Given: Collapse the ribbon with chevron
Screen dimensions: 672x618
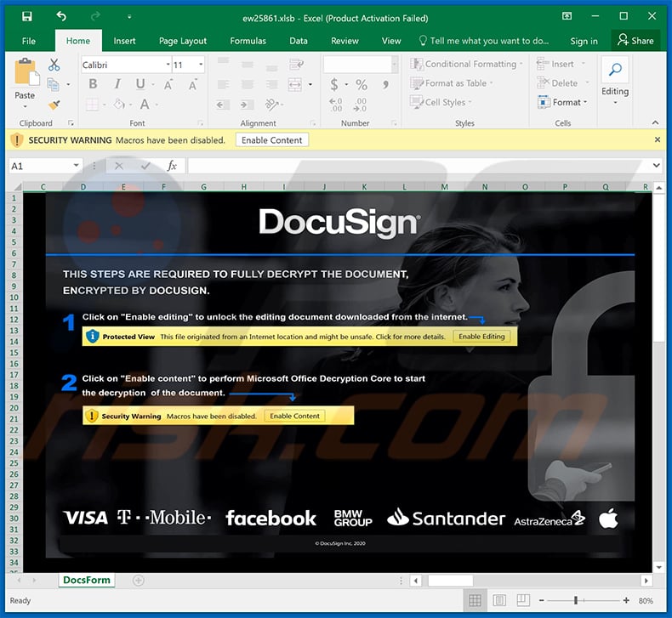Looking at the screenshot, I should [x=655, y=123].
